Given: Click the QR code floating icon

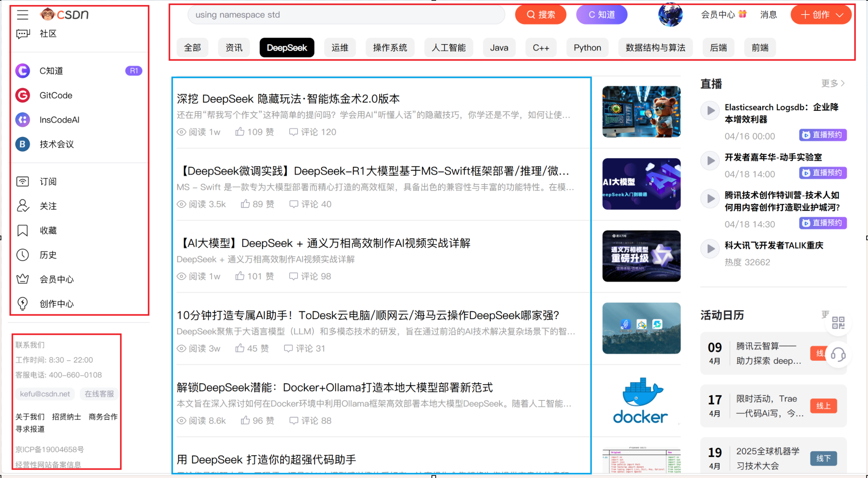Looking at the screenshot, I should pyautogui.click(x=838, y=323).
